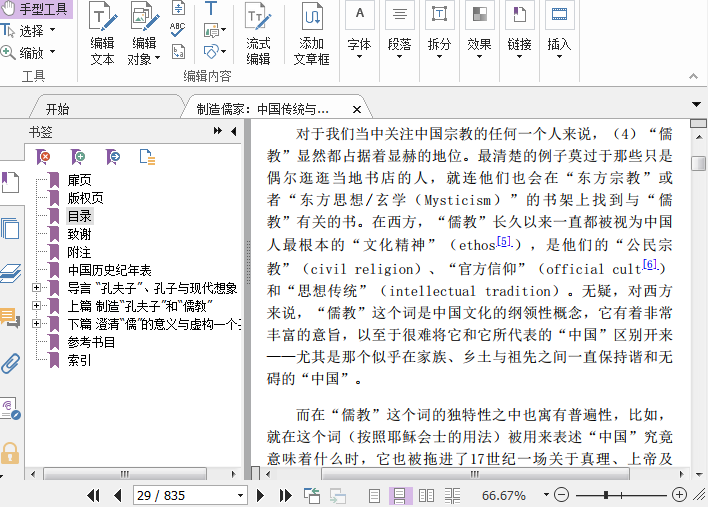Select the Hand tool (手型工具)
This screenshot has height=507, width=708.
pos(35,9)
